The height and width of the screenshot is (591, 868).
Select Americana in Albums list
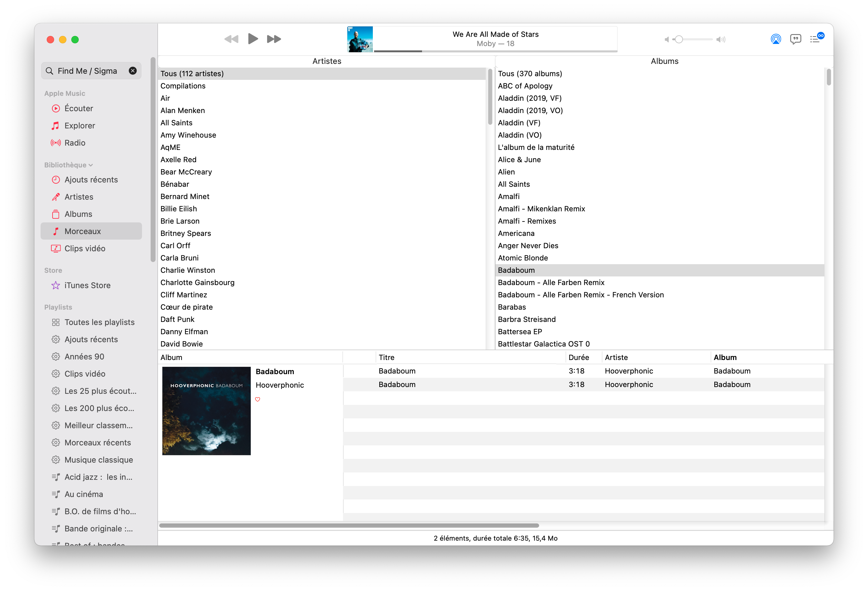point(660,233)
